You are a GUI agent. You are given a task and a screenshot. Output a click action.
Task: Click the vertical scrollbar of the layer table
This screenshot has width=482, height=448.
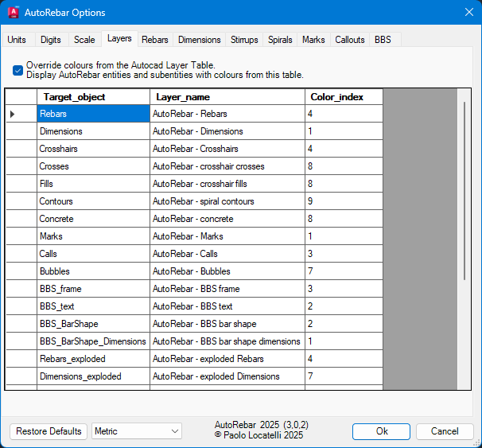click(464, 191)
